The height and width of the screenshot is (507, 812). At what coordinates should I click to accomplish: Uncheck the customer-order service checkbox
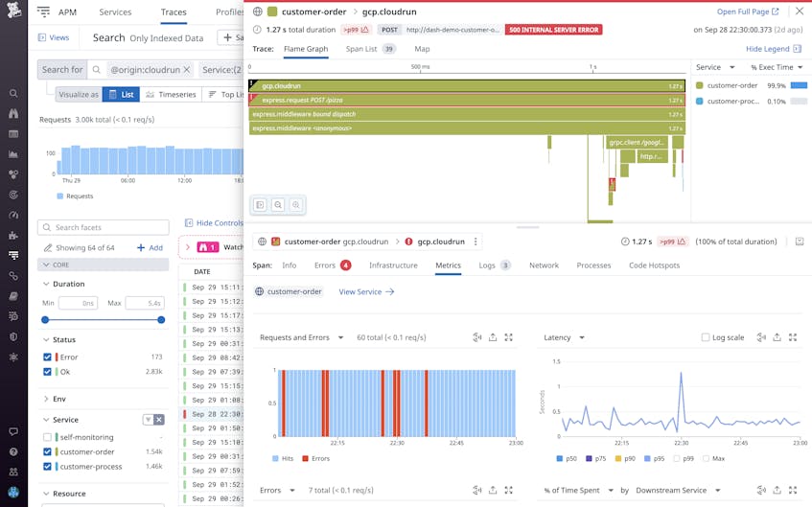click(47, 451)
